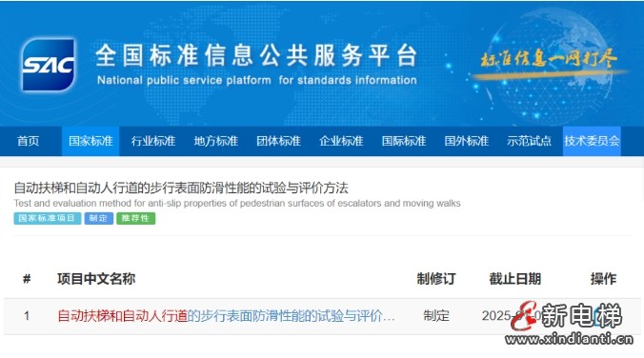Click the 制定 cell in row 1
The height and width of the screenshot is (358, 644).
tap(436, 316)
